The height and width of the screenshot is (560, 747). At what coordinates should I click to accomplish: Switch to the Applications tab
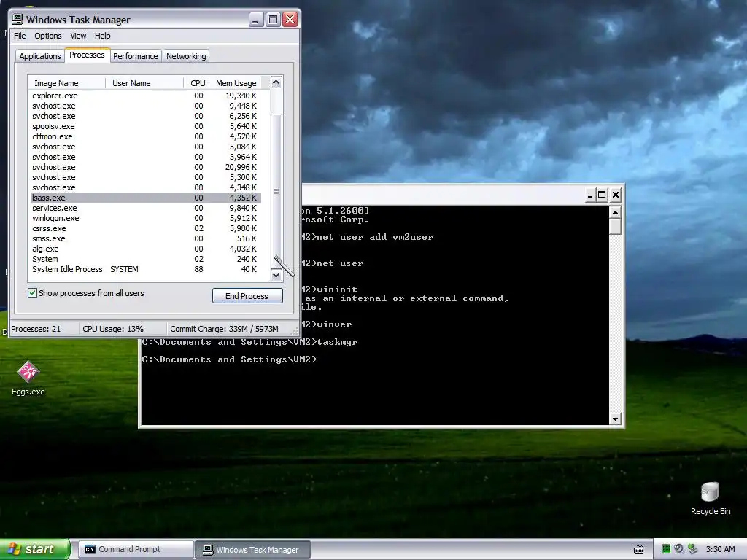pos(40,56)
